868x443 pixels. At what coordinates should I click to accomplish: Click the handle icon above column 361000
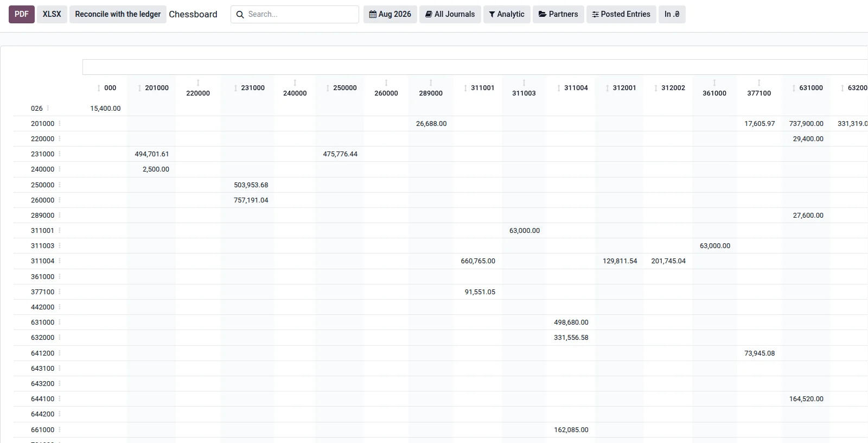tap(714, 83)
